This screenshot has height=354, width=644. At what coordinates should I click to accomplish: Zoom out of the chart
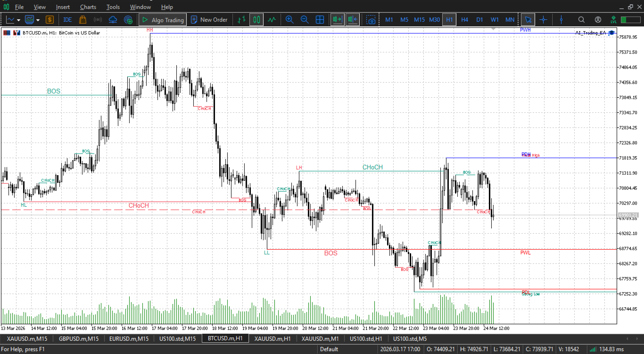[305, 20]
